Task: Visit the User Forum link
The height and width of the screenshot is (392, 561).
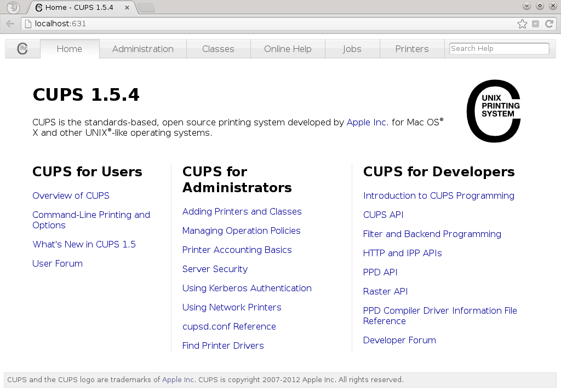Action: [58, 263]
